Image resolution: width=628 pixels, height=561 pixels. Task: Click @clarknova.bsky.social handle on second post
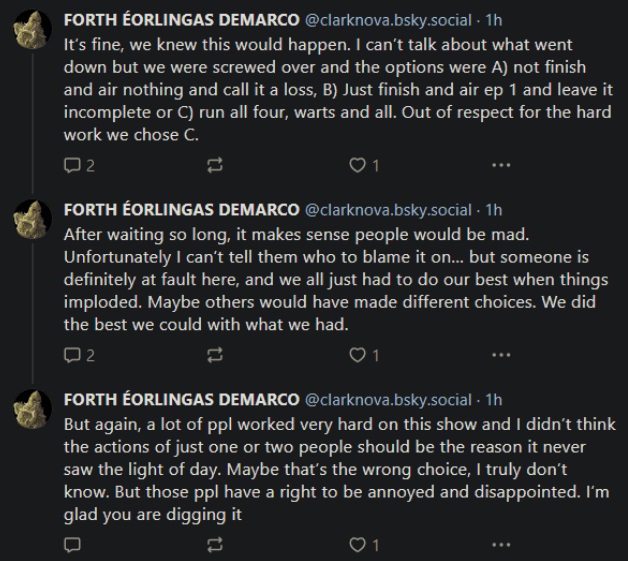coord(387,209)
